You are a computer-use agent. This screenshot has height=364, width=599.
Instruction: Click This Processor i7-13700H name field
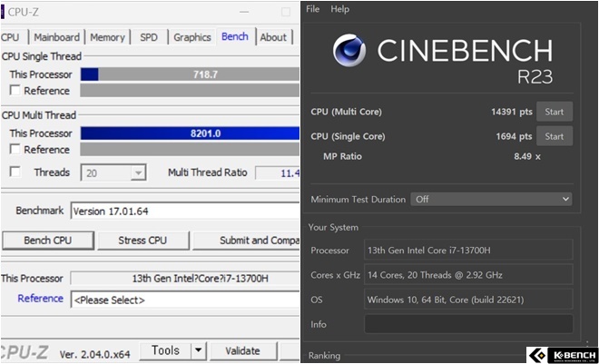coord(185,278)
